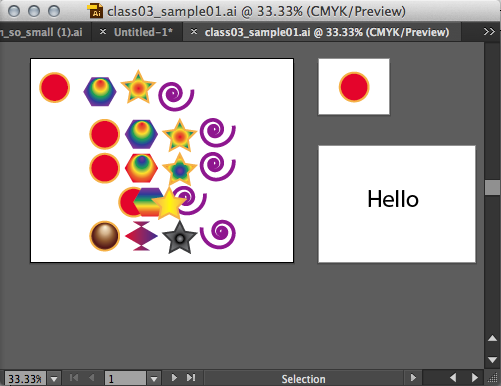Open the artboard navigation dropdown

(154, 379)
